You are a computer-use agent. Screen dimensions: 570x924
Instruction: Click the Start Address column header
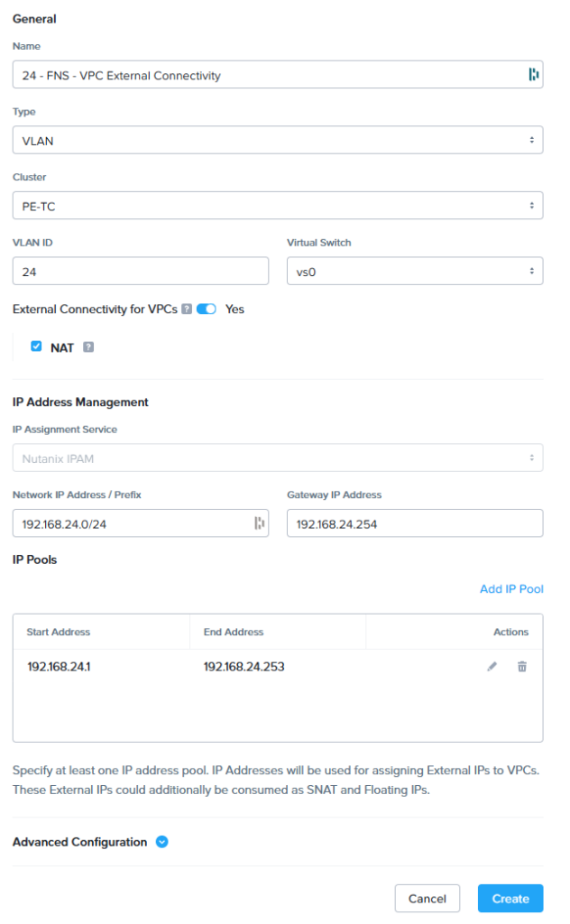[x=59, y=632]
